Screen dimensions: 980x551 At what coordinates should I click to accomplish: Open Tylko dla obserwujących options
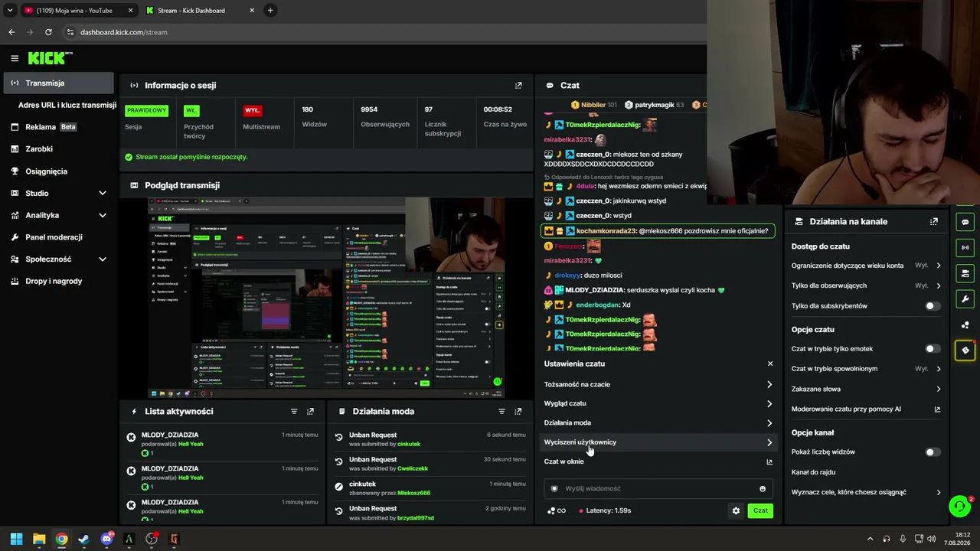pos(866,285)
